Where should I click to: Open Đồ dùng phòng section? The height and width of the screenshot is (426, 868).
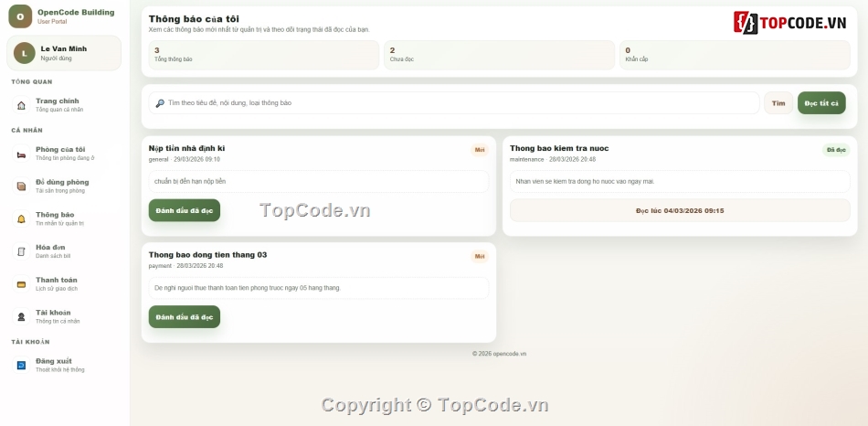tap(64, 186)
